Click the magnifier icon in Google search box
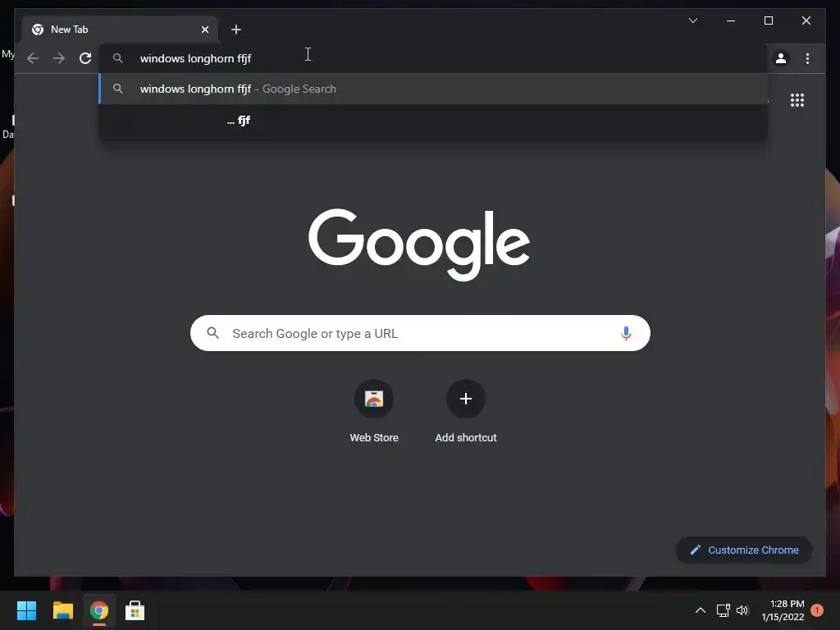The width and height of the screenshot is (840, 630). click(212, 333)
